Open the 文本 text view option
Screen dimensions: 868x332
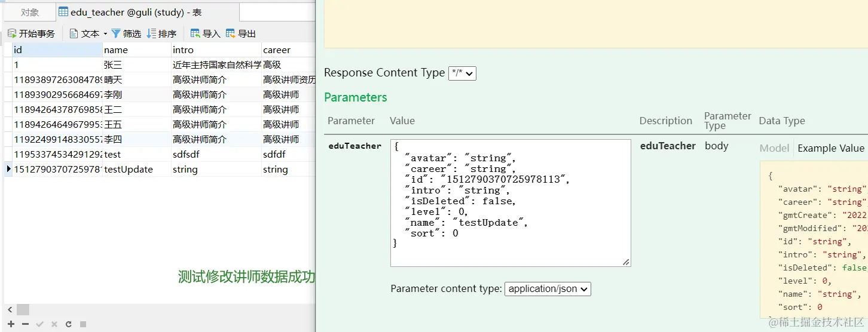(x=85, y=34)
